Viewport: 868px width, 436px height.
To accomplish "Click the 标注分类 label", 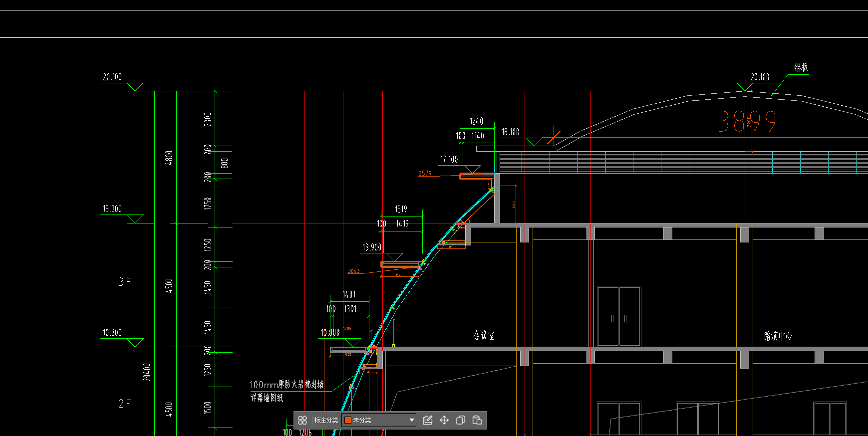I will click(x=326, y=420).
